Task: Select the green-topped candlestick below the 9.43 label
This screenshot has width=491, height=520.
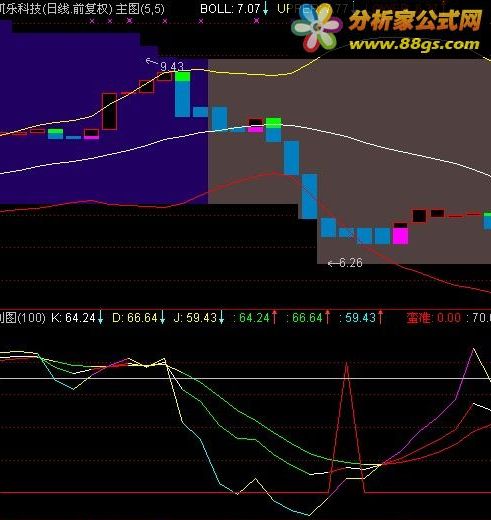Action: pos(183,94)
